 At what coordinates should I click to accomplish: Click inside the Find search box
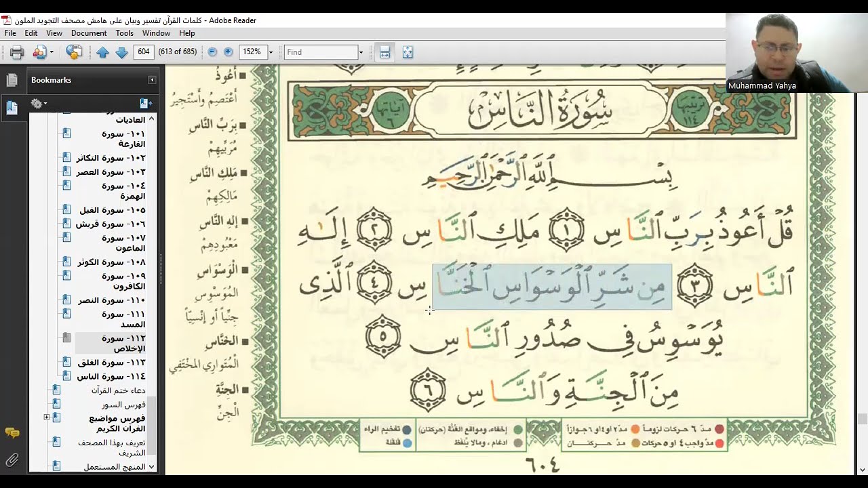320,52
